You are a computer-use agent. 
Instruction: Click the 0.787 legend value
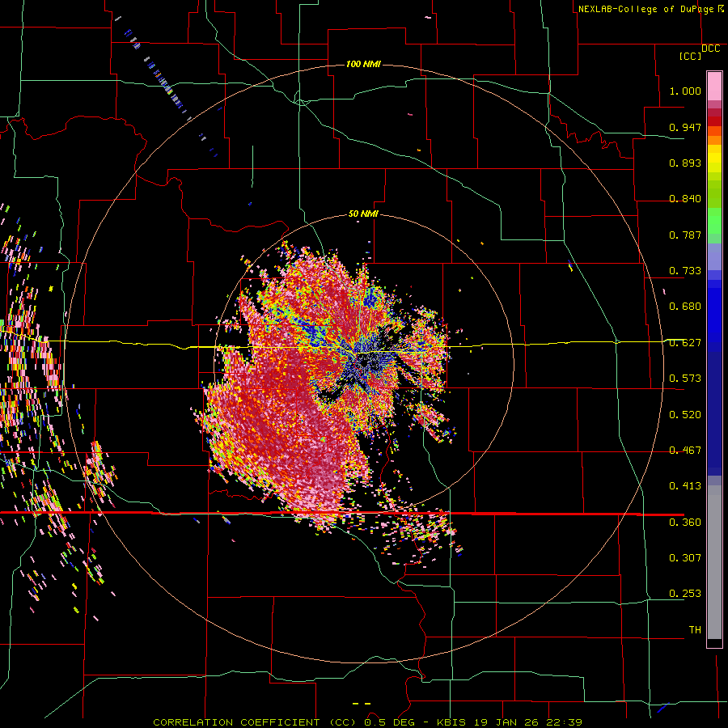point(685,235)
